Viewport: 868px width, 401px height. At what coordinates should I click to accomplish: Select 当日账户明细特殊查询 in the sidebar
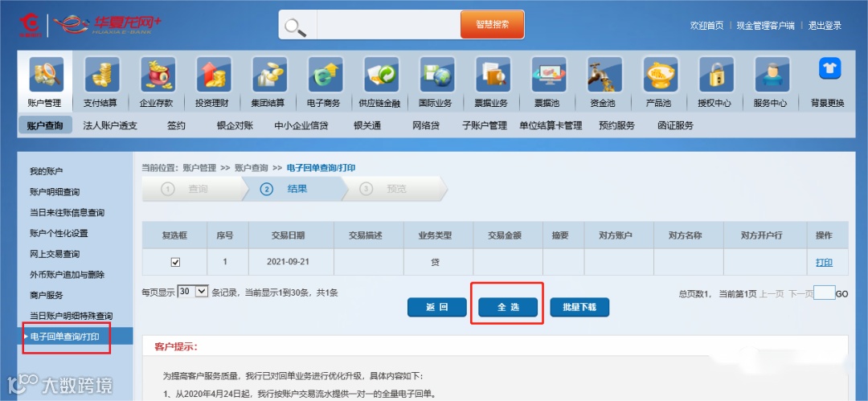click(x=72, y=316)
